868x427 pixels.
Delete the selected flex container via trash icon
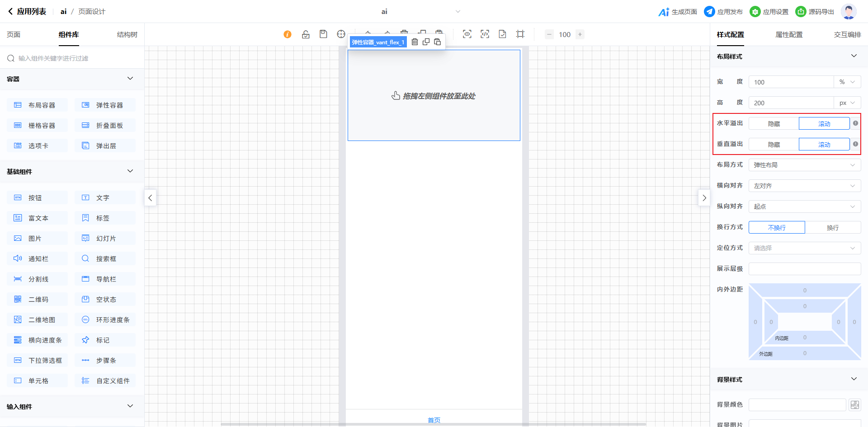click(415, 42)
